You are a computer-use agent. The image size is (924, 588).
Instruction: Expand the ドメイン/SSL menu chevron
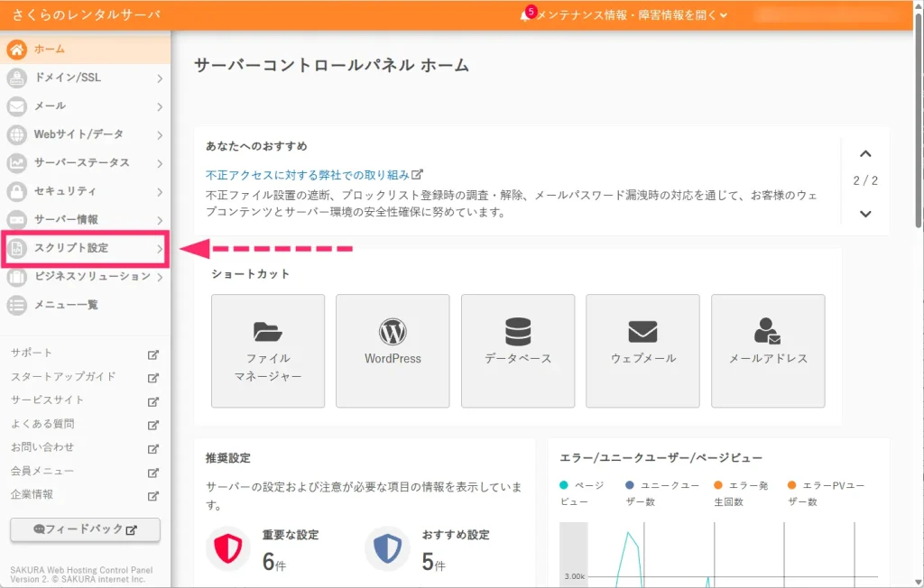tap(160, 78)
